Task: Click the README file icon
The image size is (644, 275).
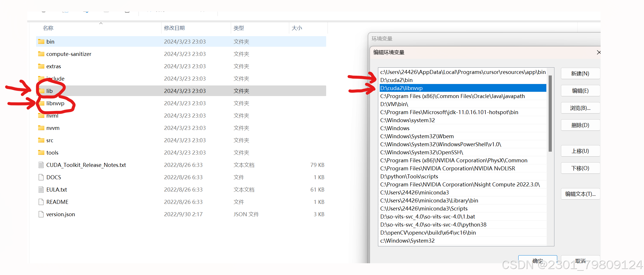Action: 41,202
